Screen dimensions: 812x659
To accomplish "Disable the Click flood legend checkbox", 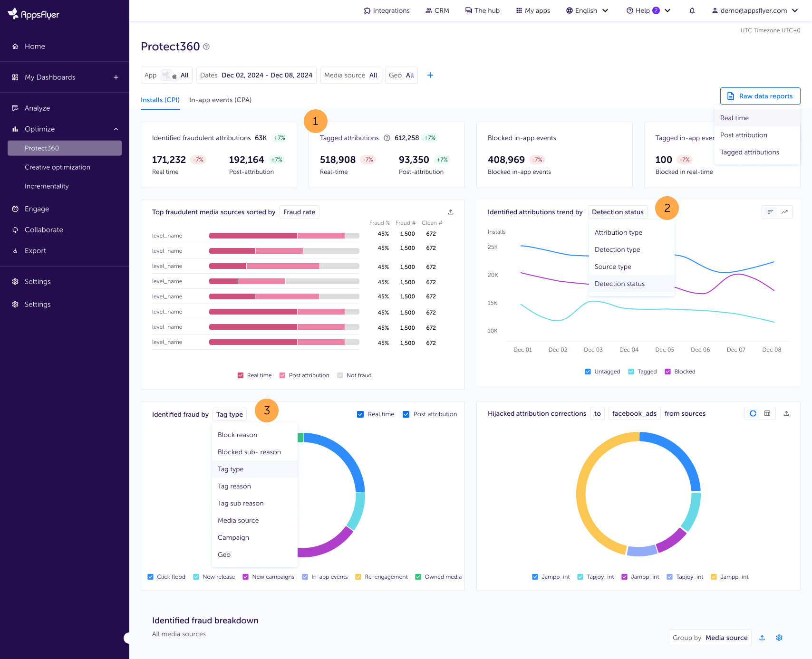I will click(151, 577).
